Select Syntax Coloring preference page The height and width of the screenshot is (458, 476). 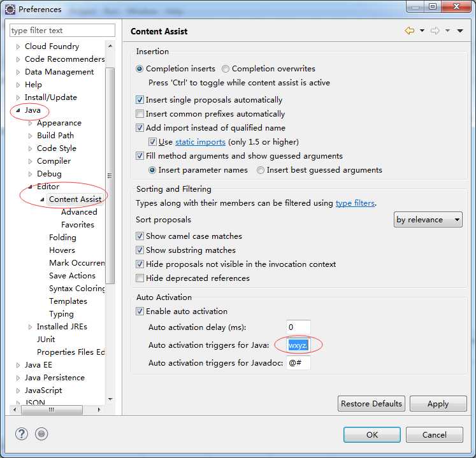[77, 289]
